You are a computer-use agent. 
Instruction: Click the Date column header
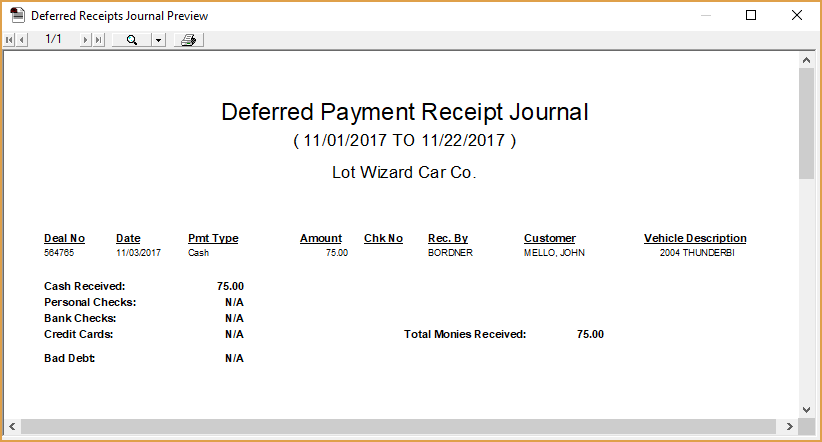click(128, 239)
